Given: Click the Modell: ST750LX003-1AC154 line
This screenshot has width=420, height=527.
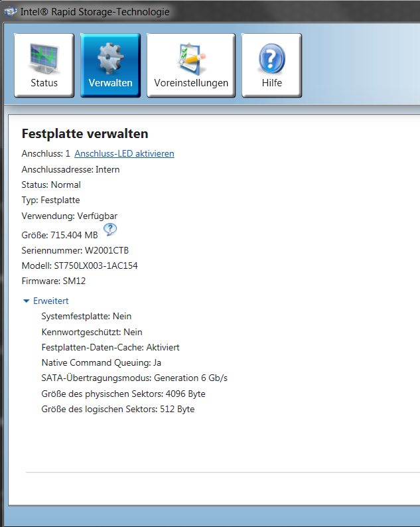Looking at the screenshot, I should (x=80, y=265).
